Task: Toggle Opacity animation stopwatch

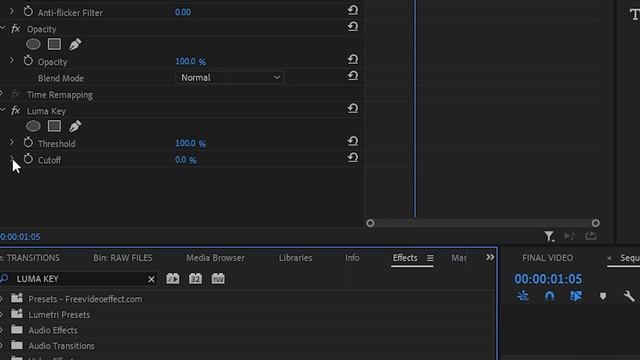Action: click(28, 61)
